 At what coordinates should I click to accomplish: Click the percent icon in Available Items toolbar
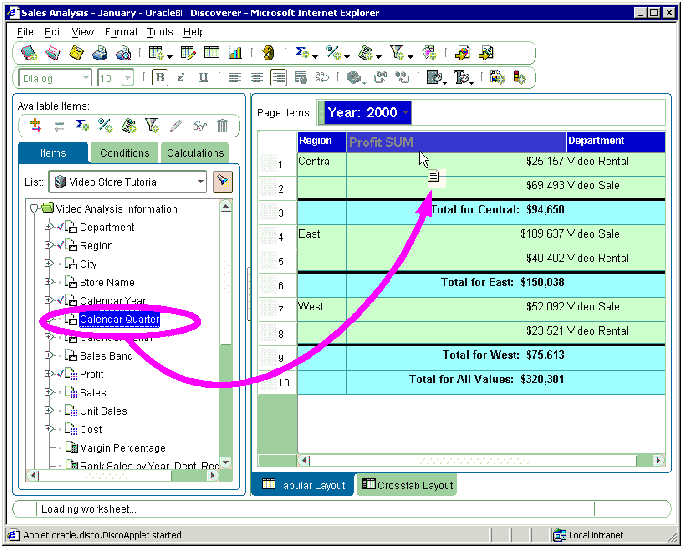click(x=105, y=126)
